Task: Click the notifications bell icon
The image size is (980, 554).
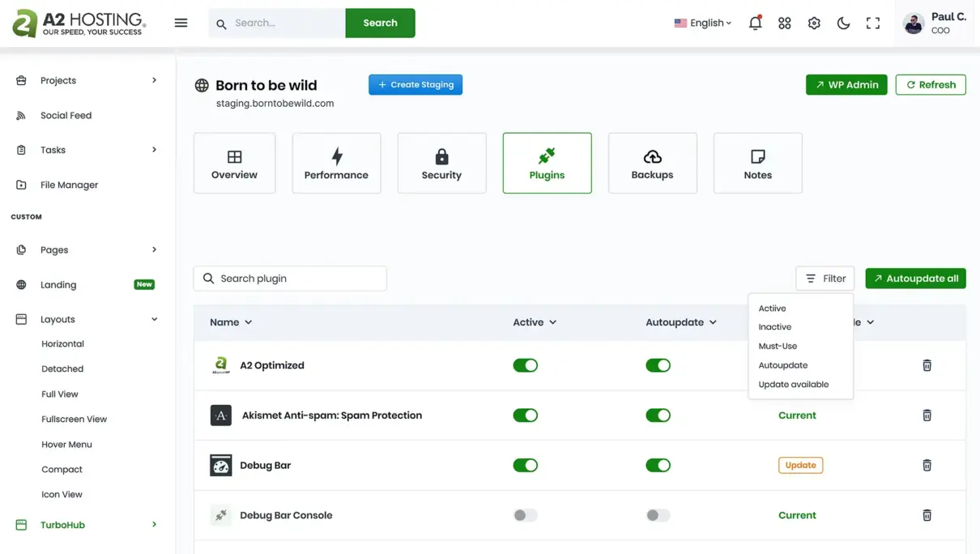Action: (x=755, y=23)
